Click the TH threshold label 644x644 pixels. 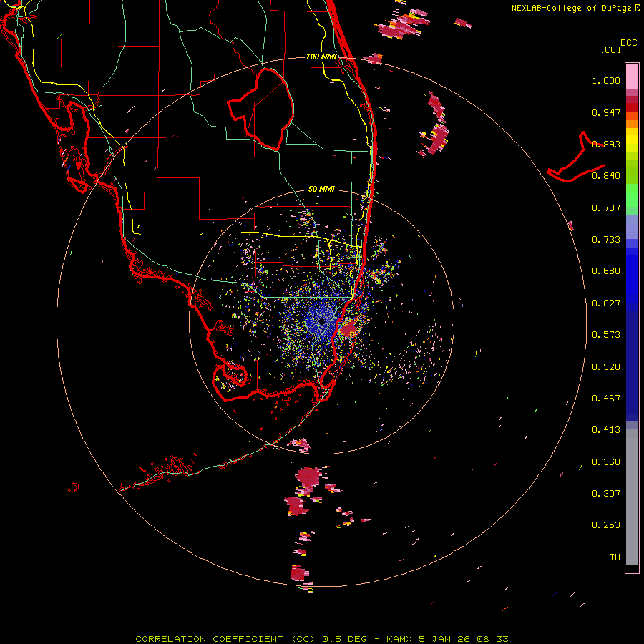pyautogui.click(x=615, y=557)
